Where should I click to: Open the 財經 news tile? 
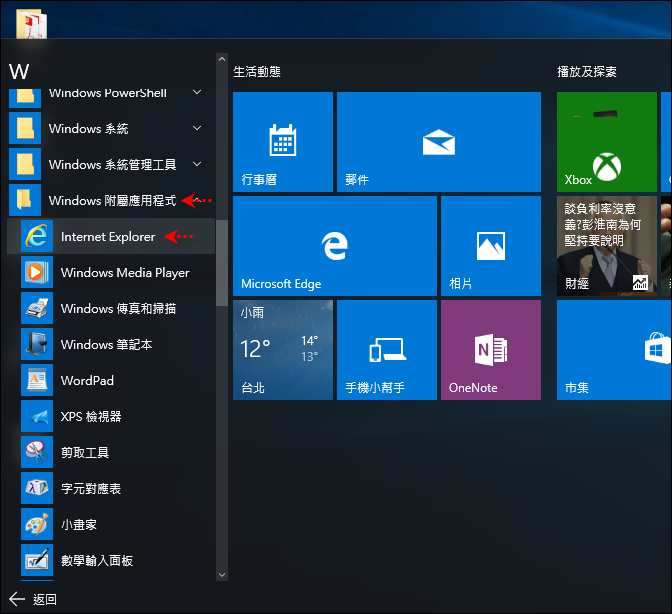pyautogui.click(x=607, y=246)
